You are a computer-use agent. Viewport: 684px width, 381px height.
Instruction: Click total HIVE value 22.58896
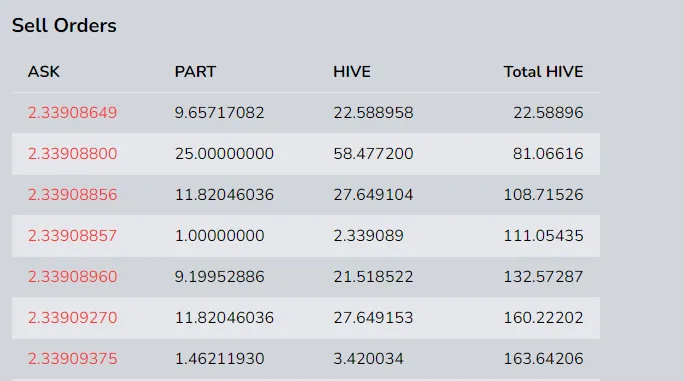coord(548,113)
